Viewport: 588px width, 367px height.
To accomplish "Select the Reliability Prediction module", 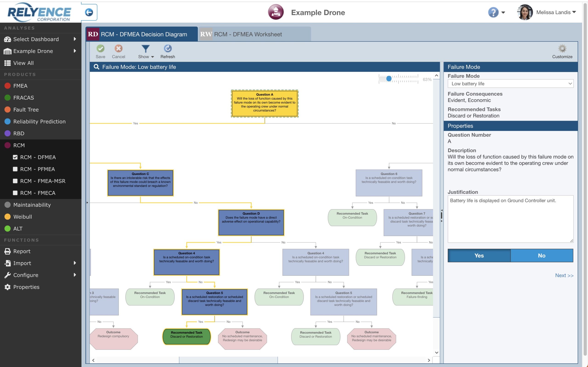I will [x=39, y=121].
